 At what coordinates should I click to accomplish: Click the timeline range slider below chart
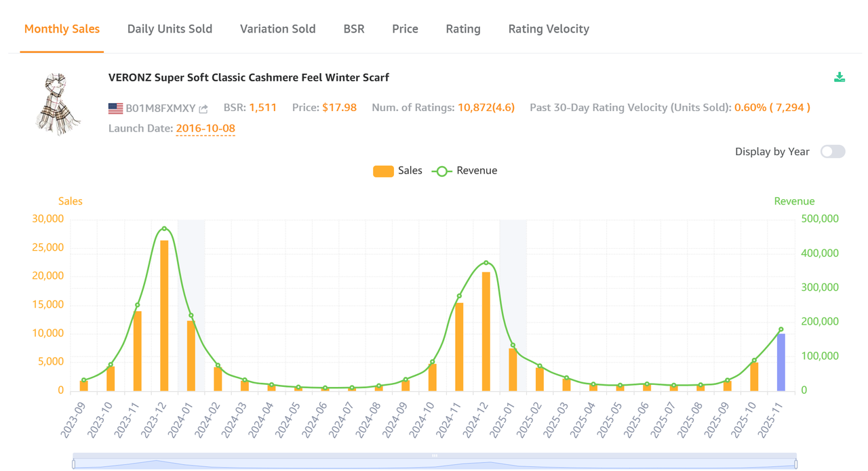point(434,458)
